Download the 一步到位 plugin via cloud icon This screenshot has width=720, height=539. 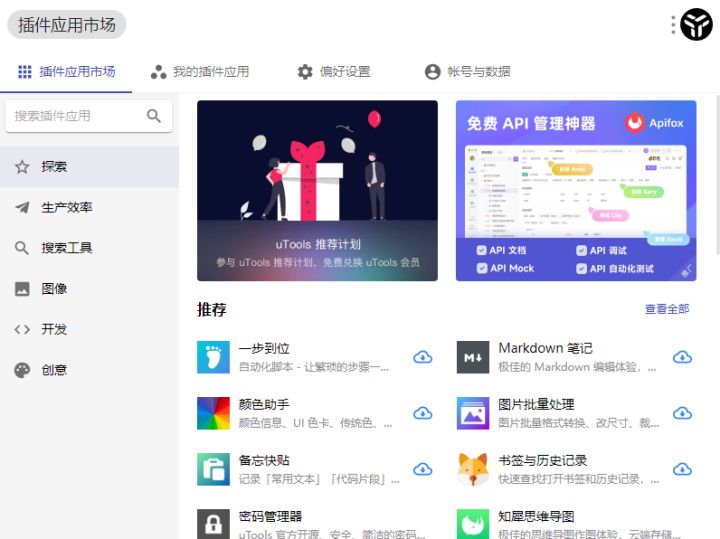(422, 357)
